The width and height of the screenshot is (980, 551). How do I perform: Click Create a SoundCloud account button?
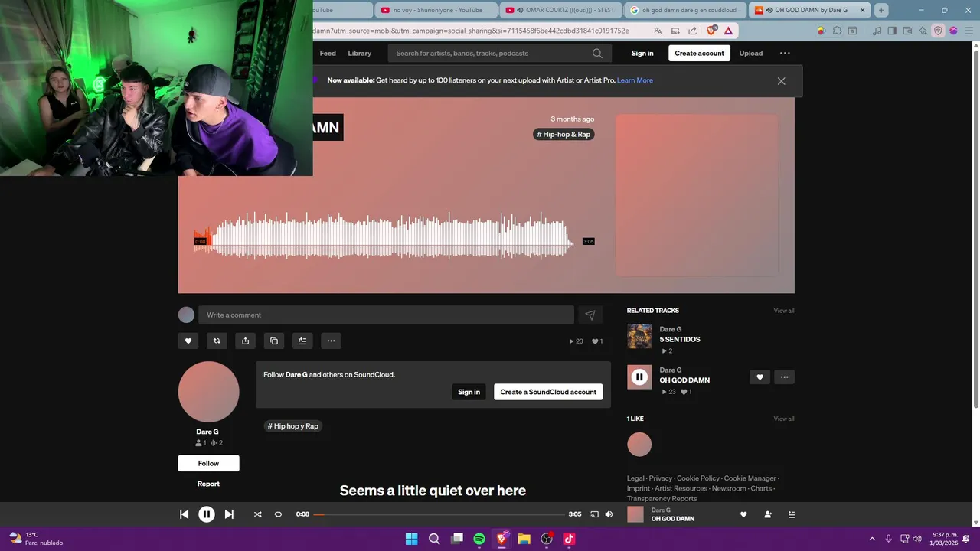548,392
